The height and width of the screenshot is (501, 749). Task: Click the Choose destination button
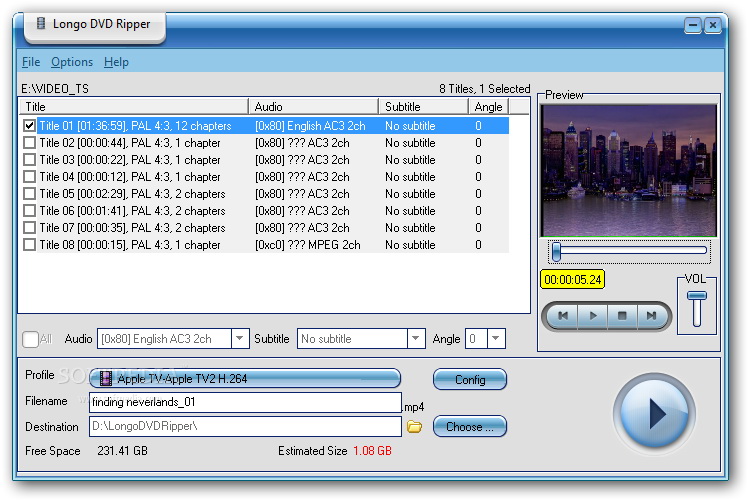pyautogui.click(x=469, y=427)
